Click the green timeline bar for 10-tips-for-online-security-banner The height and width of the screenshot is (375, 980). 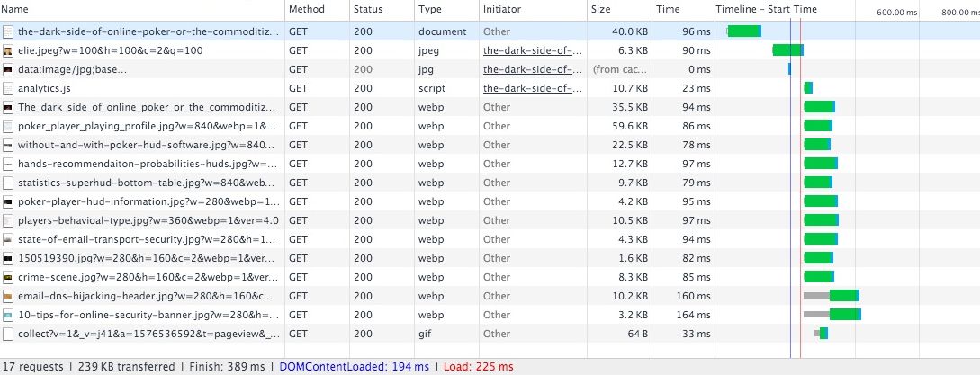[x=845, y=315]
